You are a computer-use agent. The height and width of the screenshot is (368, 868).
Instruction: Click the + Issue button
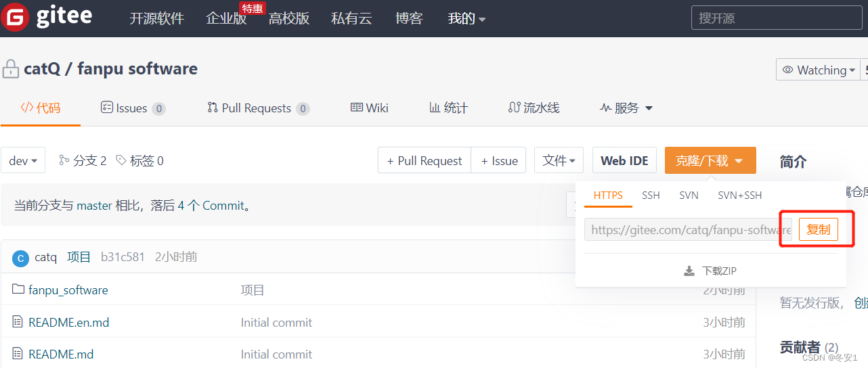tap(499, 160)
